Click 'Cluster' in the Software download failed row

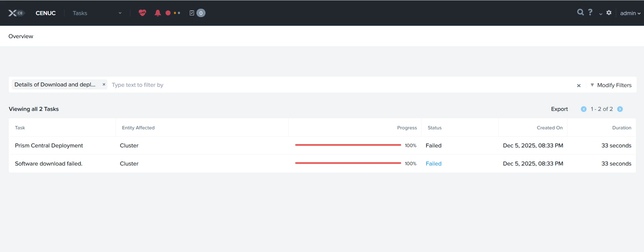(x=129, y=164)
